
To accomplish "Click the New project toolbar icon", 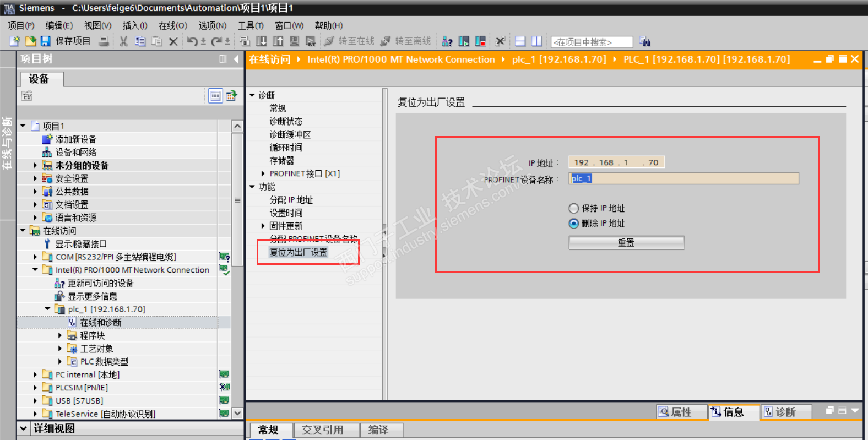I will click(15, 41).
